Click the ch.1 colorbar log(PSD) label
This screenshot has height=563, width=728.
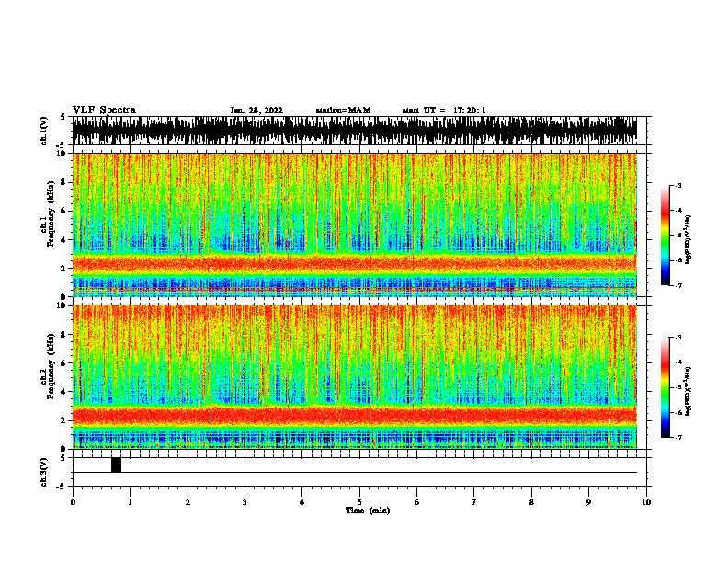(x=688, y=239)
